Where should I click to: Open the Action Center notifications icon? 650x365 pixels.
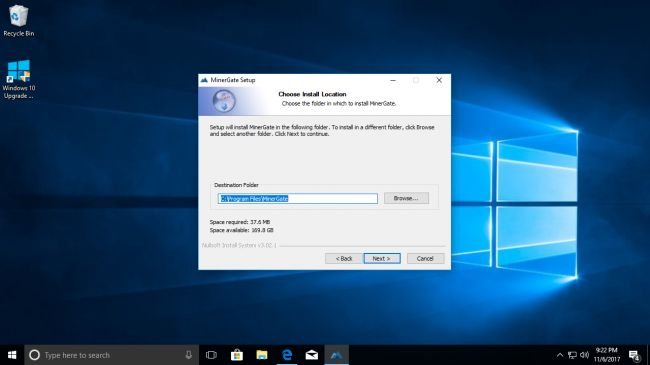coord(634,355)
